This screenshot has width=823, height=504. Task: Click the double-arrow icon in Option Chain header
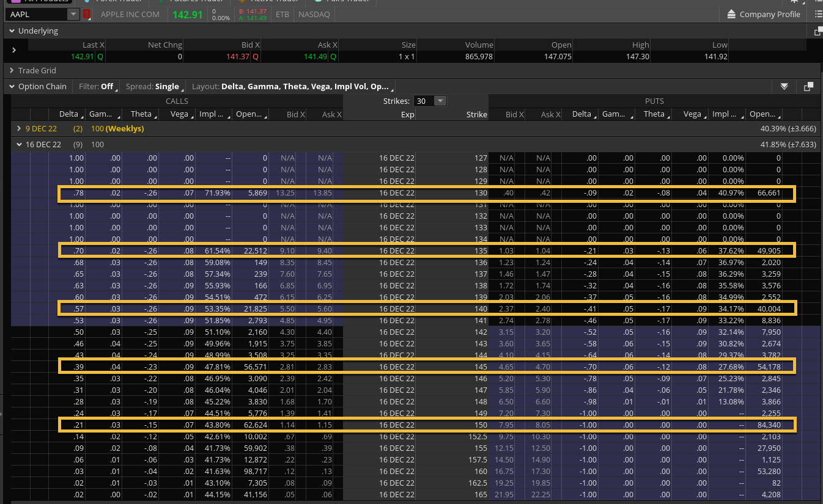(x=784, y=87)
